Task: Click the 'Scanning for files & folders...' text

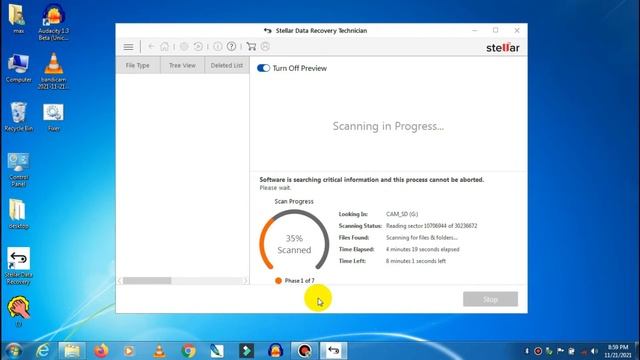Action: point(422,238)
